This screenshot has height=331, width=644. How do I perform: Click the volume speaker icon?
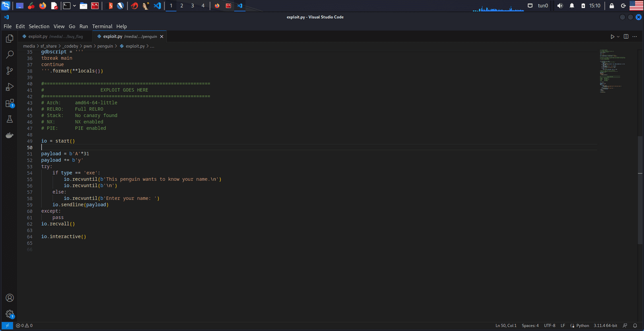click(x=560, y=6)
